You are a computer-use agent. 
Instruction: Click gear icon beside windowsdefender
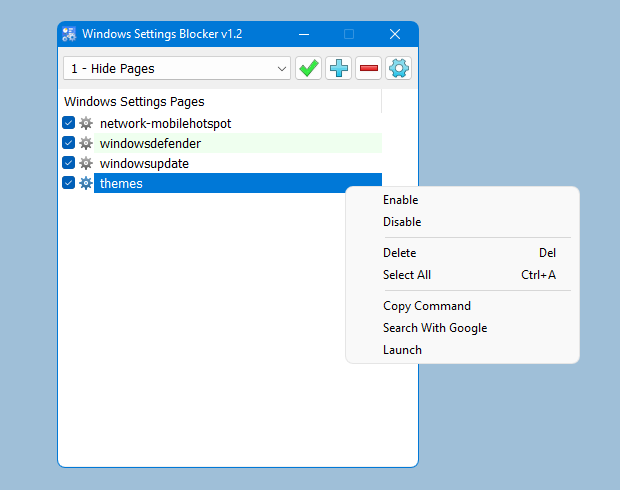pyautogui.click(x=86, y=143)
